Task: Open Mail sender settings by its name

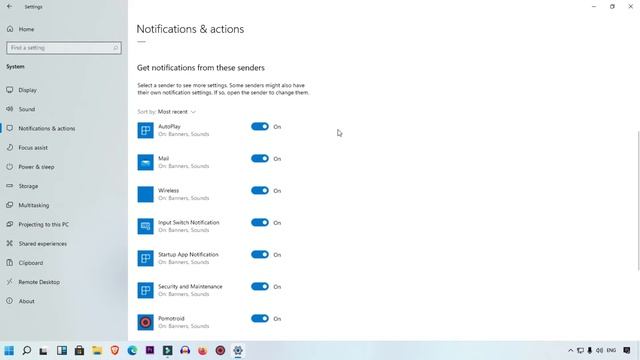Action: click(x=163, y=158)
